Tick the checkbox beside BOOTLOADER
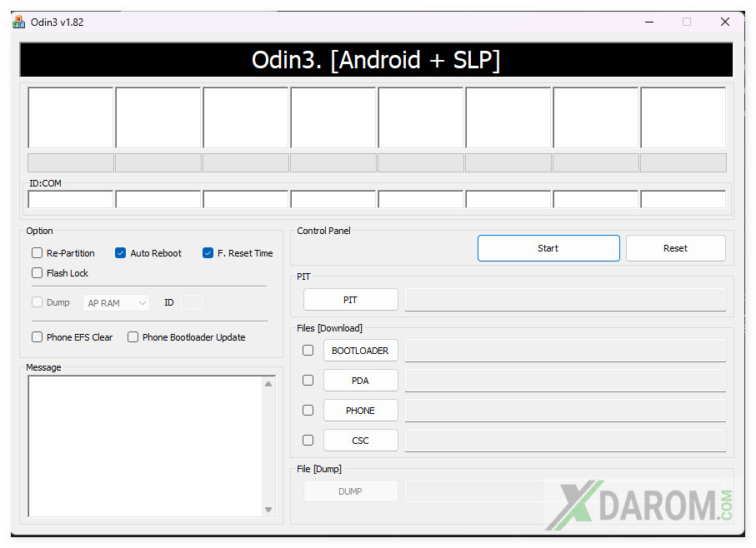This screenshot has height=548, width=756. click(x=308, y=351)
